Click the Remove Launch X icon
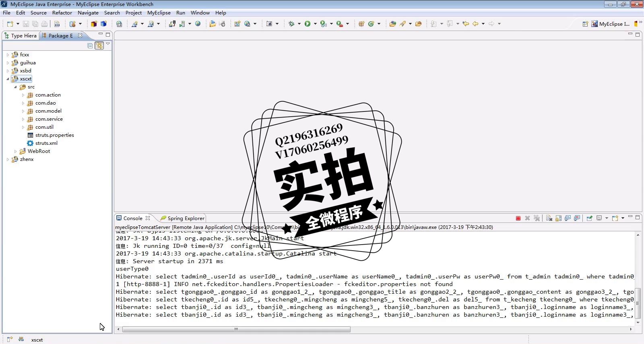Viewport: 644px width, 344px height. (x=527, y=218)
